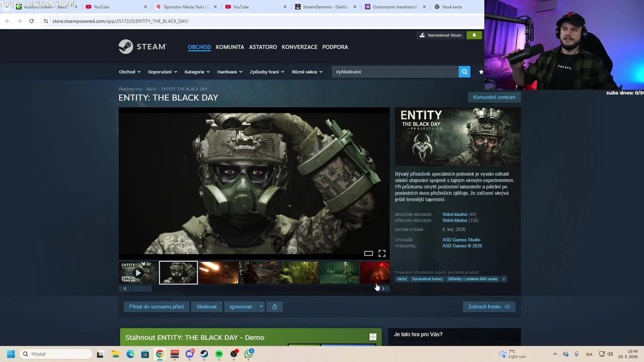Viewport: 644px width, 362px height.
Task: Switch to the StreamElements browser tab
Action: [x=326, y=7]
